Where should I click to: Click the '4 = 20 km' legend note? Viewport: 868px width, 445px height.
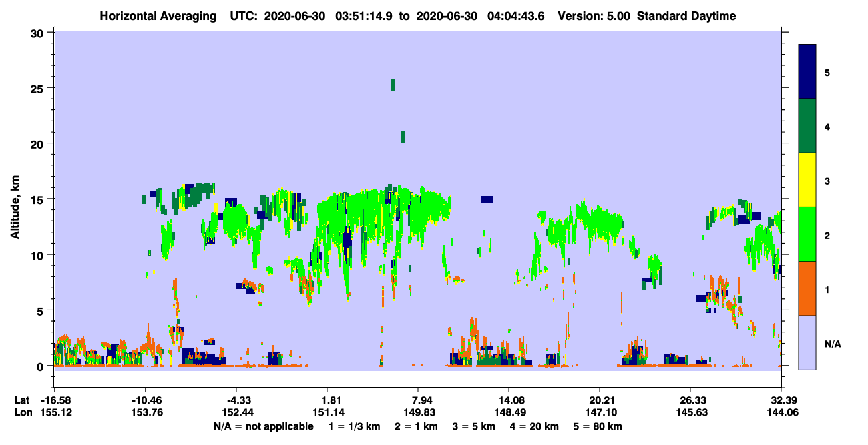tap(536, 426)
